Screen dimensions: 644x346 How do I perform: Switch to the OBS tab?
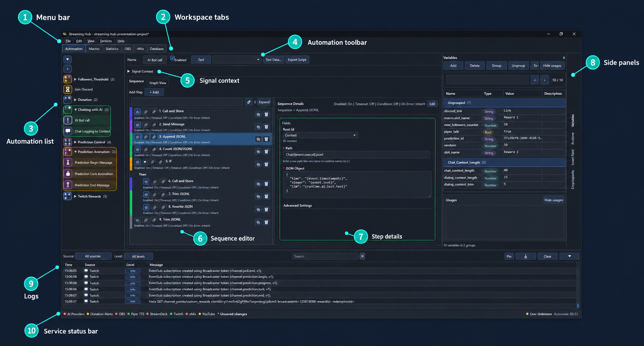128,49
